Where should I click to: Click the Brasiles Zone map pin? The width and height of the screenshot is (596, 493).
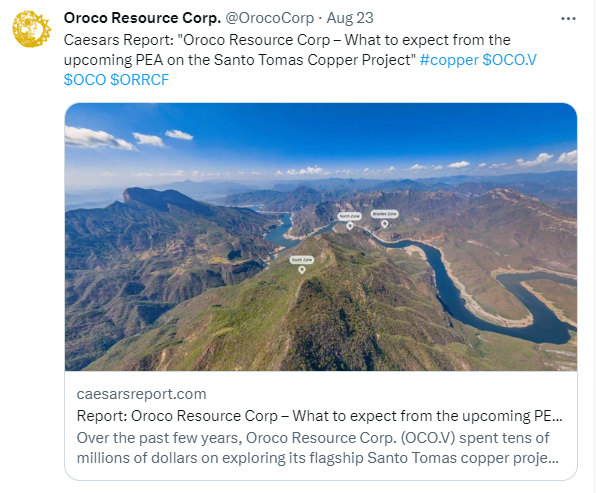coord(385,224)
